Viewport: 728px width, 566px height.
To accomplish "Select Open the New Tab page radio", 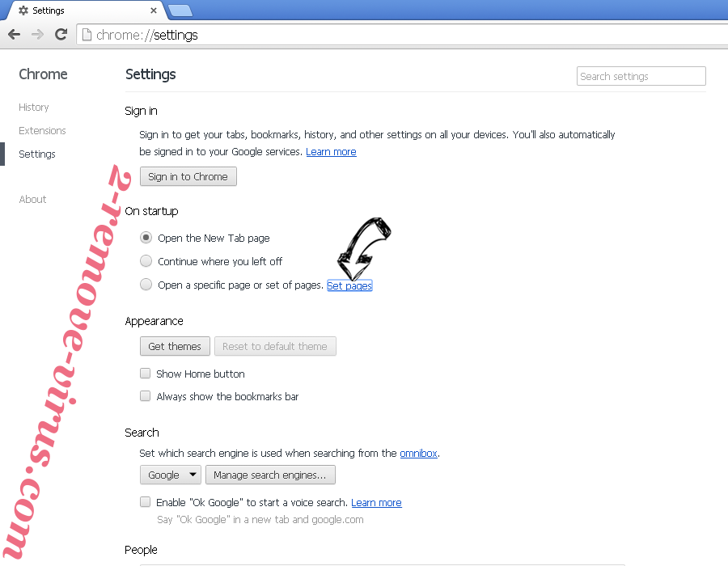I will (x=146, y=238).
